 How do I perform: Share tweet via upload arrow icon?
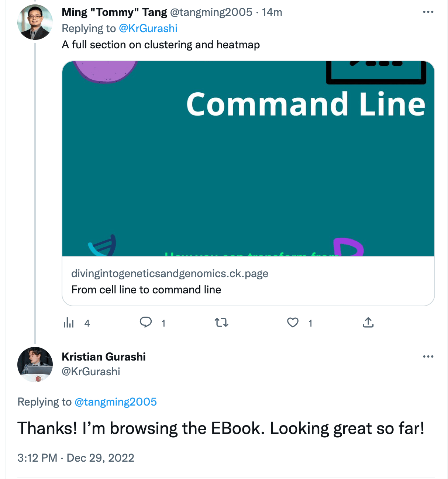pyautogui.click(x=368, y=323)
